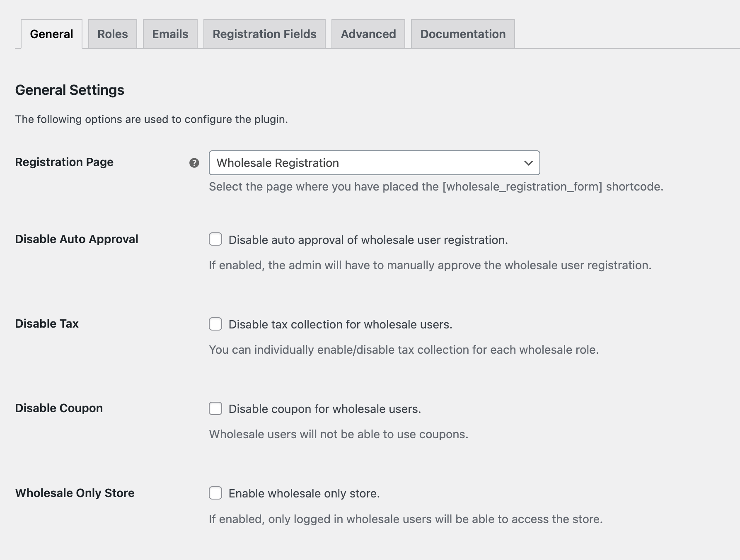Click the dropdown chevron arrow
Image resolution: width=740 pixels, height=560 pixels.
pyautogui.click(x=528, y=163)
